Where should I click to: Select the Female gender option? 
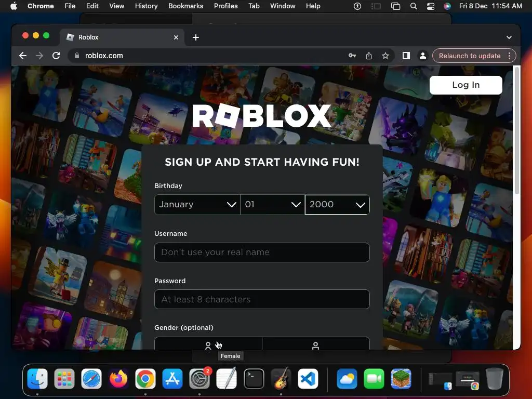tap(208, 343)
